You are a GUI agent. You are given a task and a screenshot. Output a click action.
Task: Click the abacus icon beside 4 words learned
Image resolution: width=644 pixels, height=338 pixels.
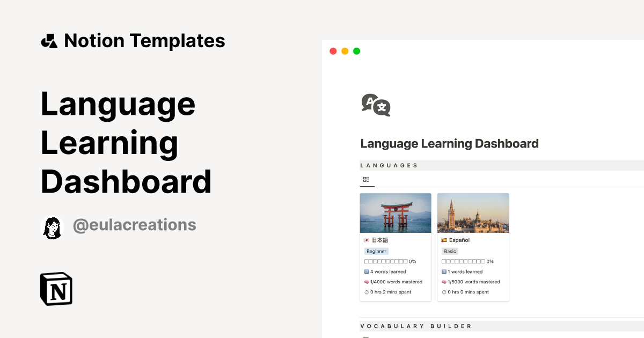(x=365, y=271)
